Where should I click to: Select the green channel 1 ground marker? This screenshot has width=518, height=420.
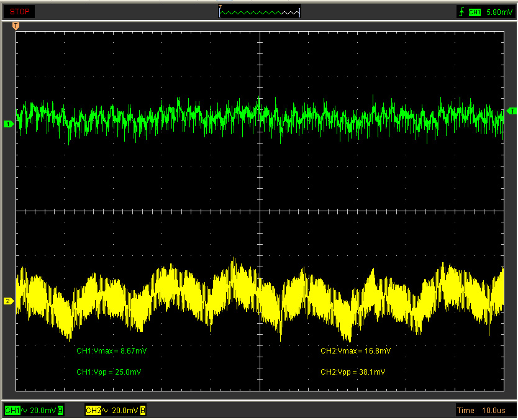point(9,124)
